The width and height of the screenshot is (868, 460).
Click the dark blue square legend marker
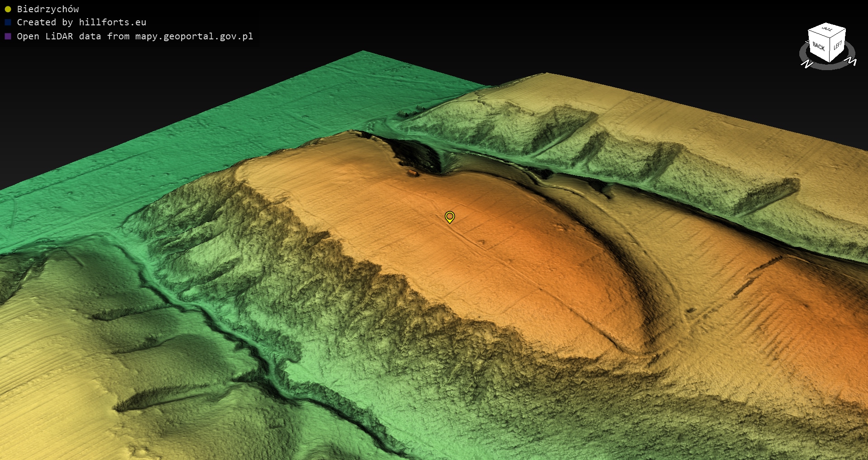pyautogui.click(x=8, y=23)
